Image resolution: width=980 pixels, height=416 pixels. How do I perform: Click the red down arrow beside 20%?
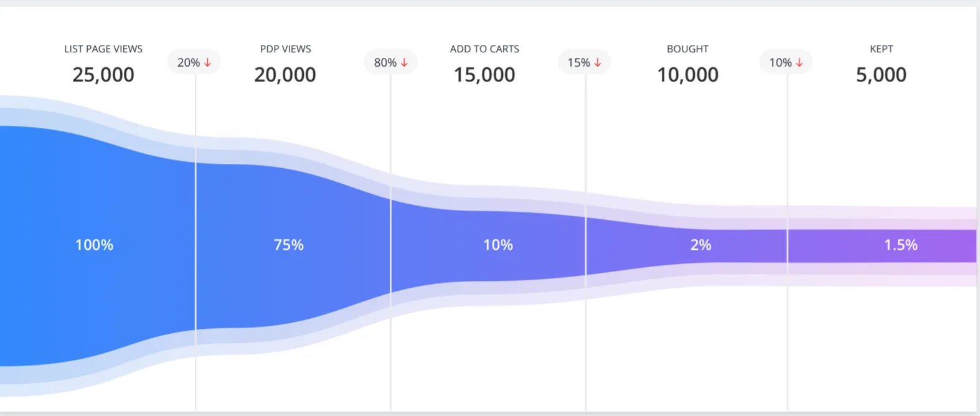click(208, 62)
